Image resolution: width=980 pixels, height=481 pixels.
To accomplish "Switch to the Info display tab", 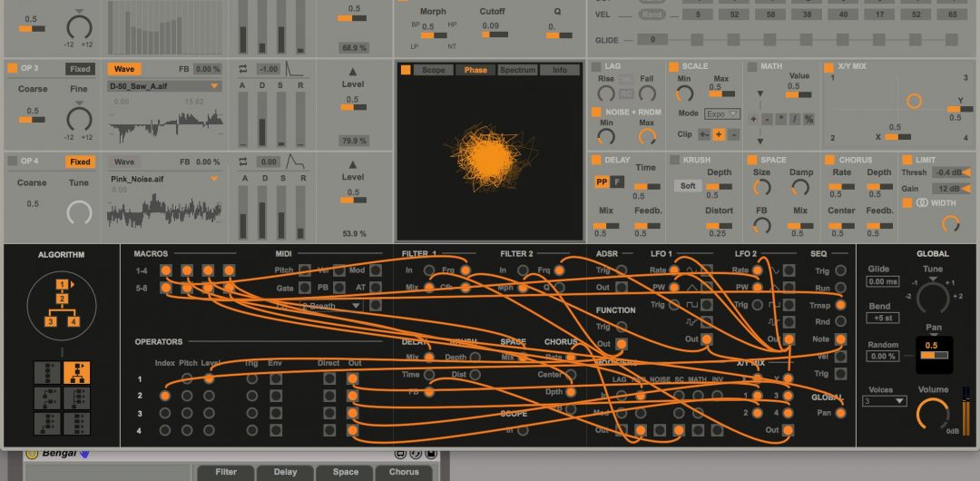I will tap(560, 70).
